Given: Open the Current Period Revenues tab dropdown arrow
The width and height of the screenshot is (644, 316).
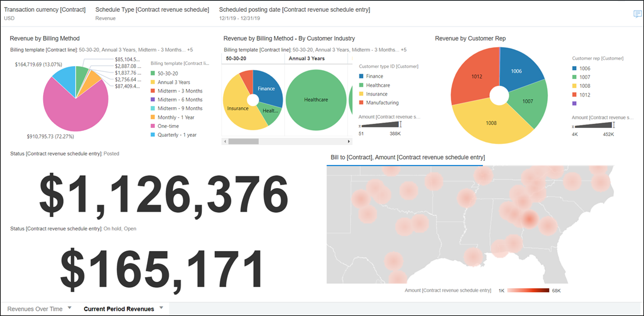Looking at the screenshot, I should (x=161, y=308).
